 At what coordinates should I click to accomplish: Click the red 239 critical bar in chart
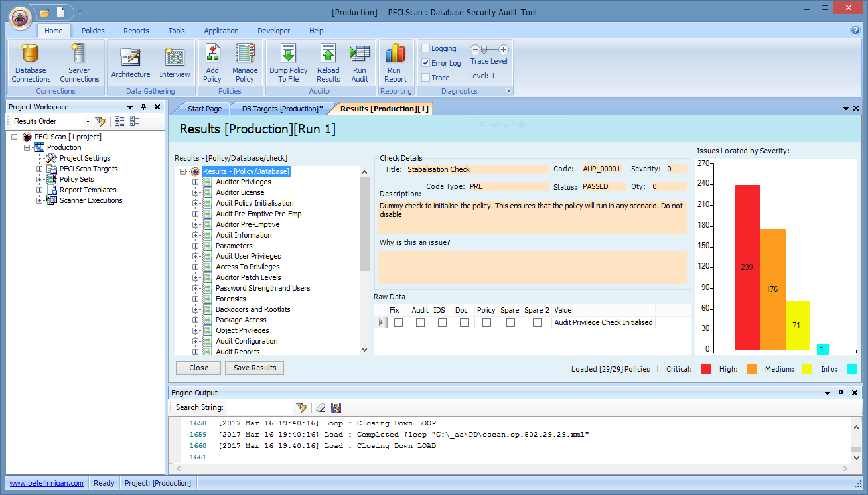tap(748, 267)
